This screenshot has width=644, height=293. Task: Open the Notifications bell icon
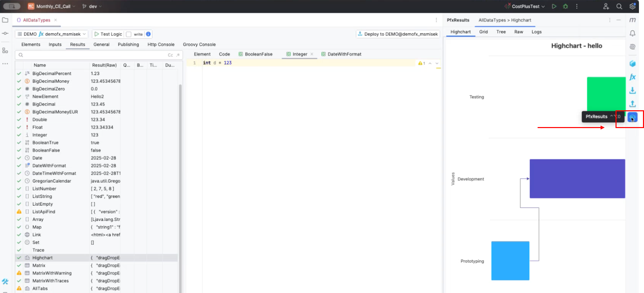(632, 33)
